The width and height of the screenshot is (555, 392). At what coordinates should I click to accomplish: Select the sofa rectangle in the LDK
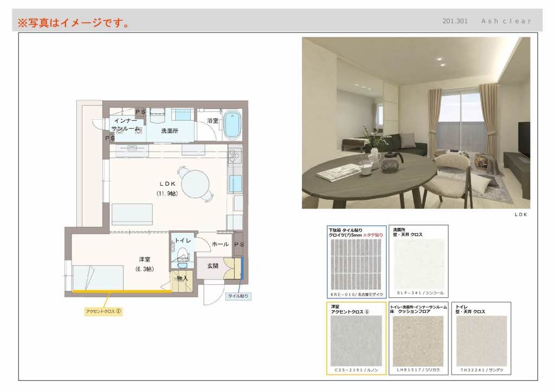(133, 214)
